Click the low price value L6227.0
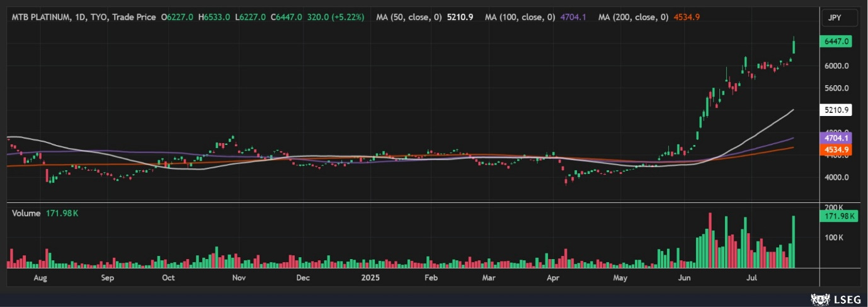The image size is (868, 307). click(x=251, y=18)
